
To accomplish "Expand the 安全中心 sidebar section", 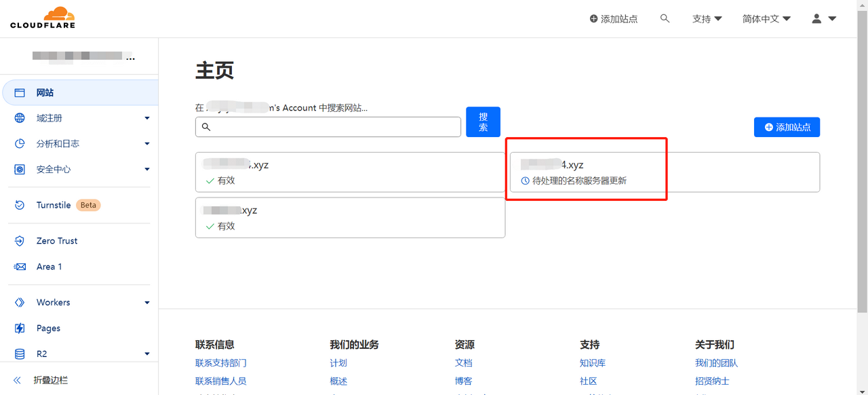I will 147,170.
